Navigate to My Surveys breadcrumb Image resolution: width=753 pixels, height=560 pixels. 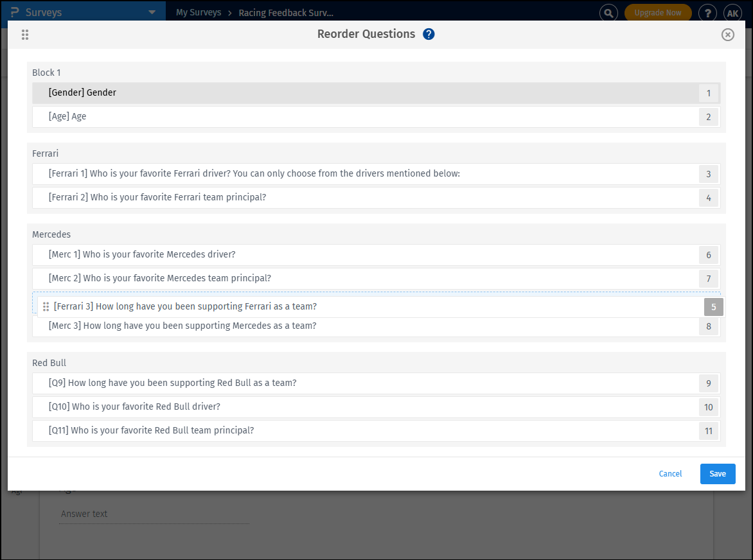[199, 12]
